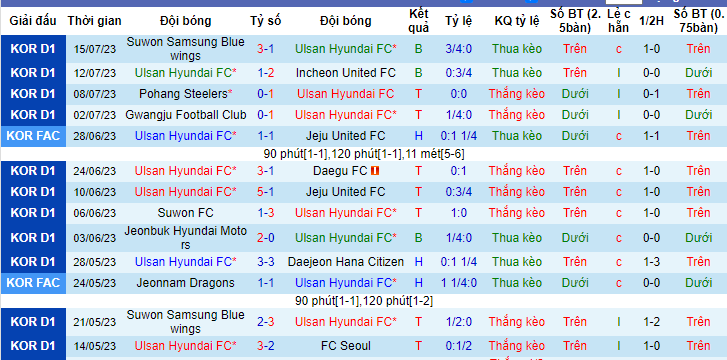727x360 pixels.
Task: Click the 5-1 score against Jeju United
Action: 266,192
